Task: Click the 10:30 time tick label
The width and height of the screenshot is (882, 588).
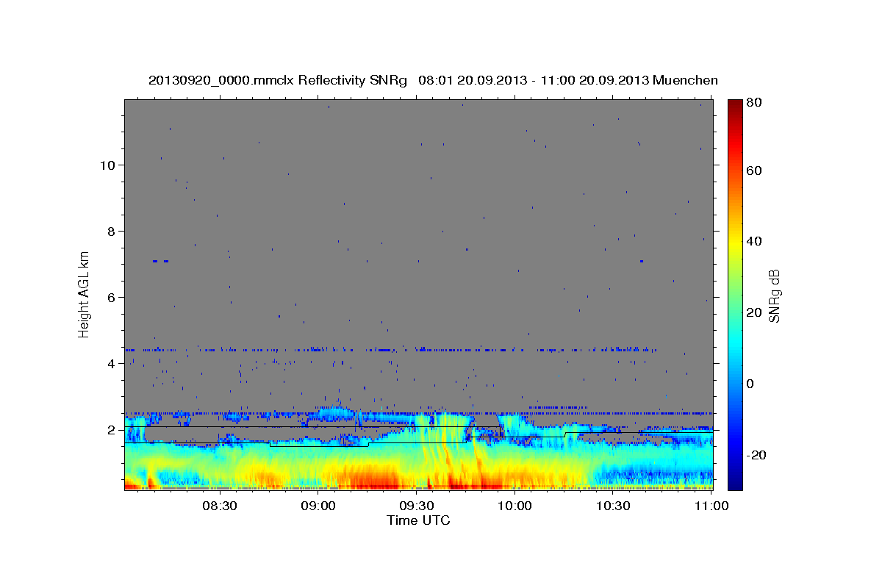Action: click(613, 506)
